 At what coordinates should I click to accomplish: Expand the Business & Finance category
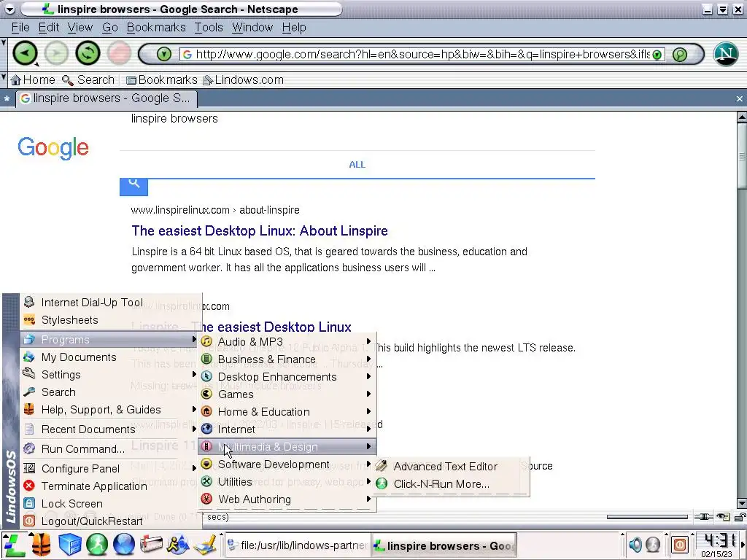click(287, 359)
